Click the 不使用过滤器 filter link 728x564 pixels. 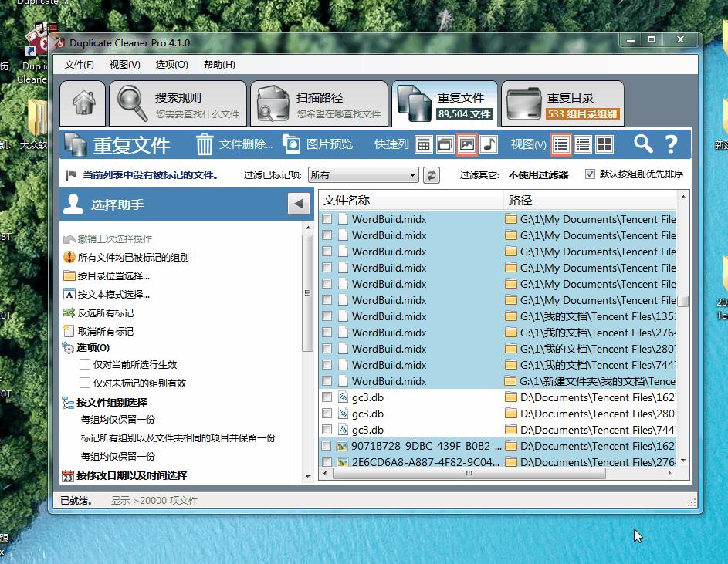point(538,175)
